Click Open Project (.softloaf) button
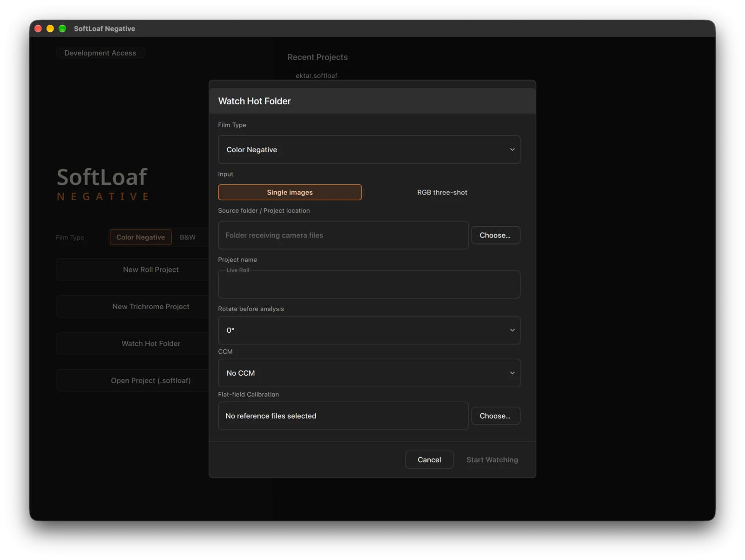The width and height of the screenshot is (745, 560). [x=151, y=380]
